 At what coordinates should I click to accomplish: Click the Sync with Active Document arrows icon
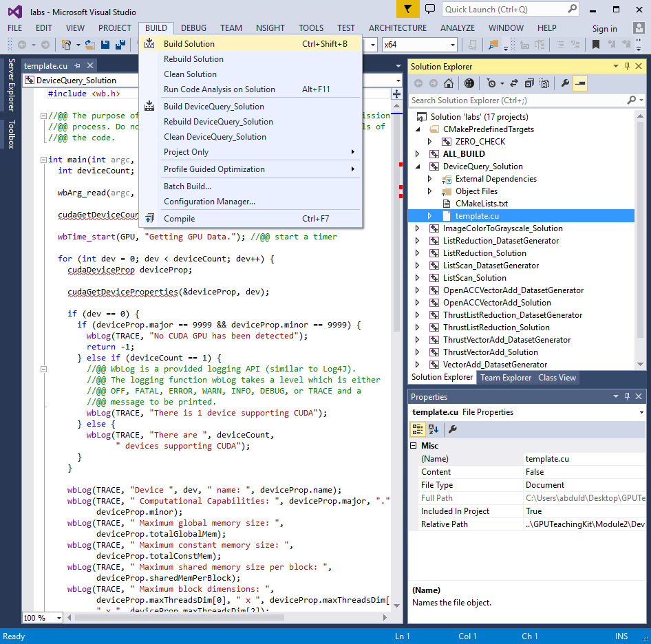513,83
